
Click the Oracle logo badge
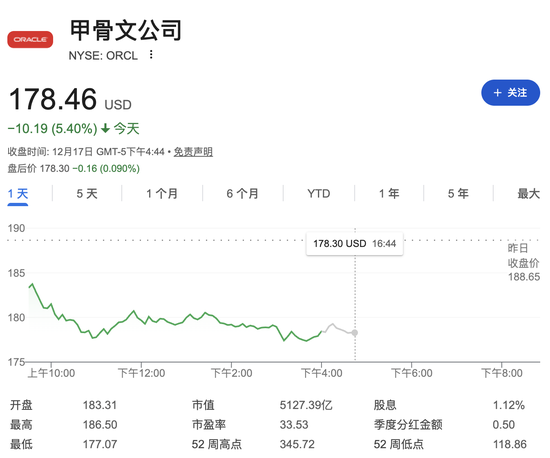30,39
